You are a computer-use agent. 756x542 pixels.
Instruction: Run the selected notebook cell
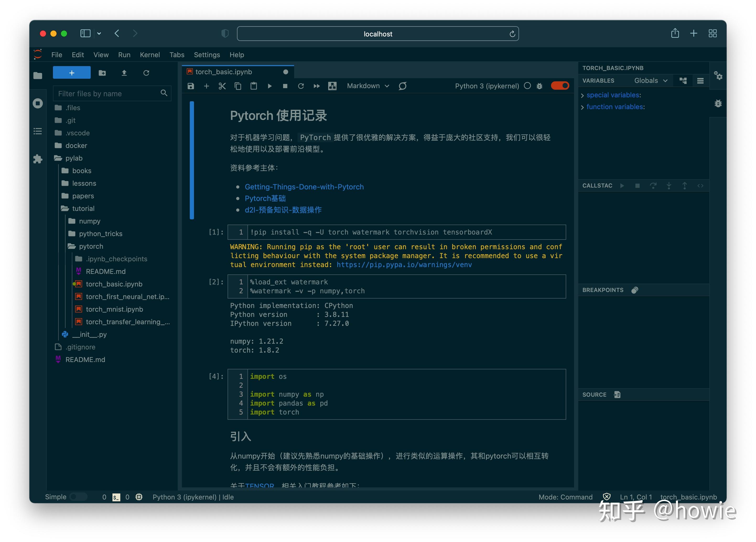click(x=270, y=86)
